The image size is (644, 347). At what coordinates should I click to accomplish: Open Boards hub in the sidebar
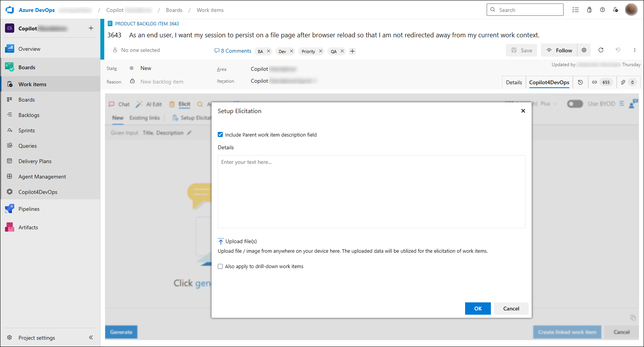pos(50,67)
